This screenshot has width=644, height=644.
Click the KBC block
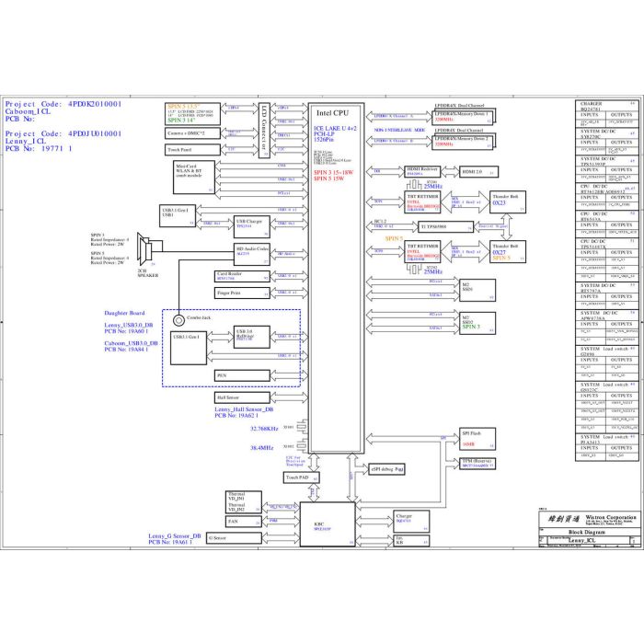(328, 524)
